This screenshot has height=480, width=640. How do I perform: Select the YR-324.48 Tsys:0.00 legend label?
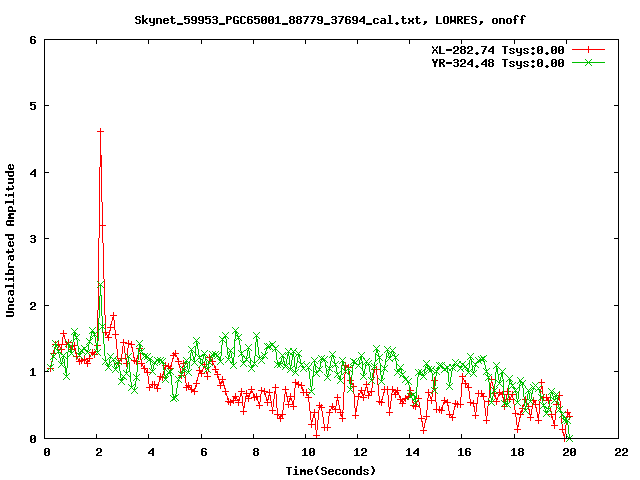coord(498,63)
